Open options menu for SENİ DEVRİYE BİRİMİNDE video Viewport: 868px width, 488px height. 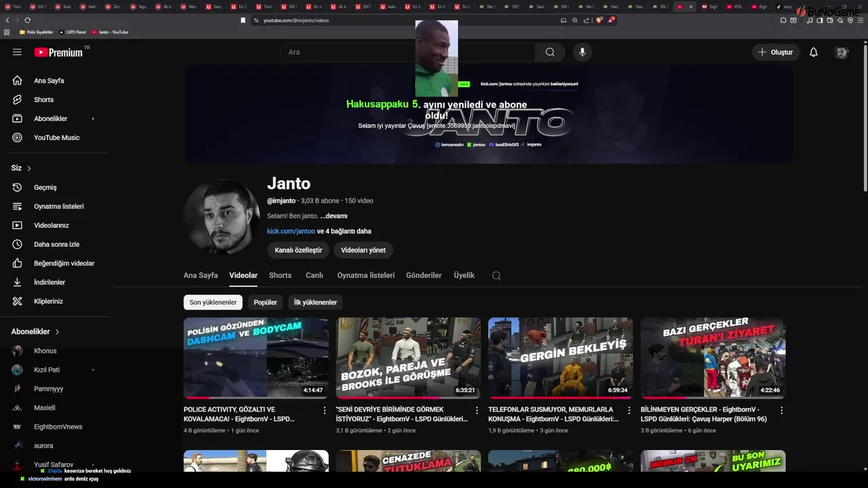point(477,410)
